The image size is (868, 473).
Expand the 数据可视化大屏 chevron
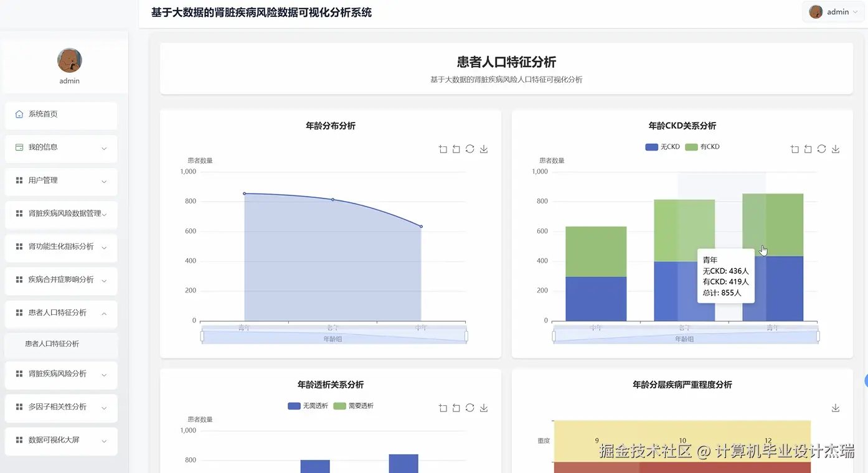point(104,441)
